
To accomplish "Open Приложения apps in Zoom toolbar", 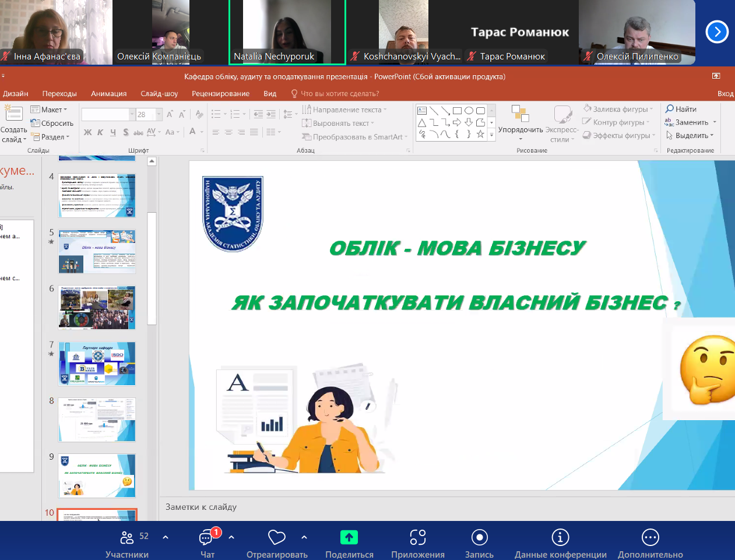I will [417, 543].
